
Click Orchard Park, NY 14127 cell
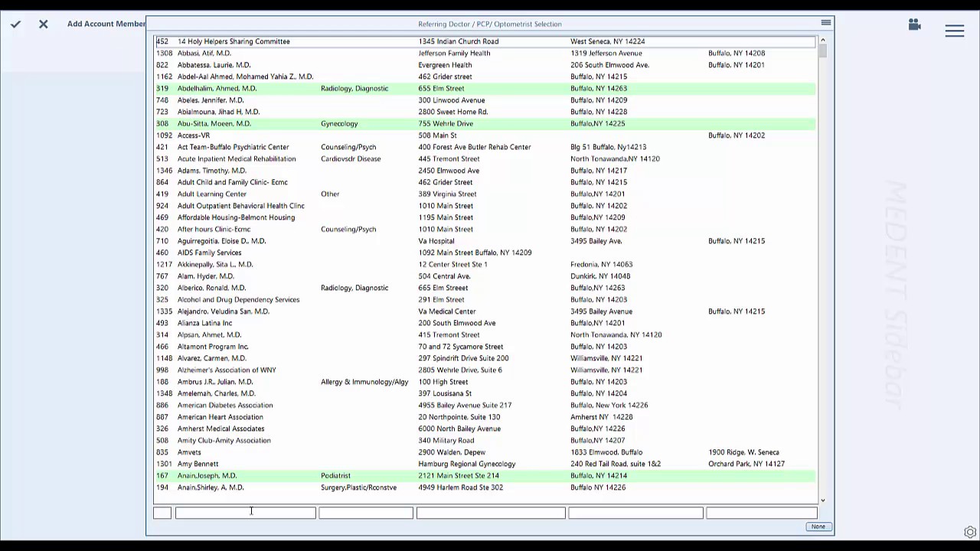[746, 464]
